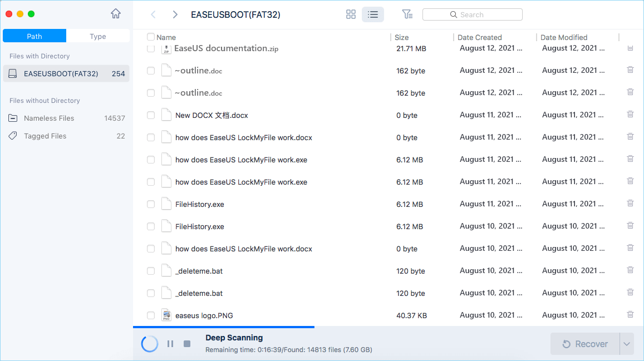Image resolution: width=644 pixels, height=361 pixels.
Task: Click the trash icon next to EaseUS documentation.zip
Action: coord(630,48)
